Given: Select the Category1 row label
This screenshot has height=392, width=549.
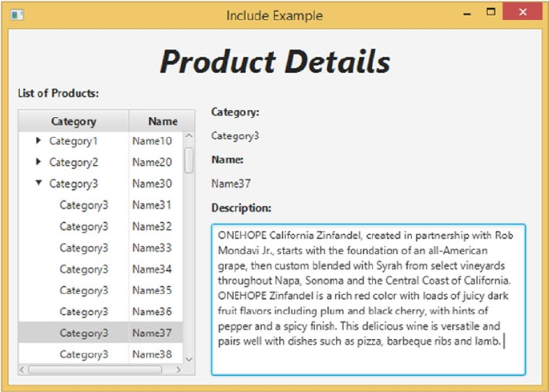Looking at the screenshot, I should [x=73, y=141].
